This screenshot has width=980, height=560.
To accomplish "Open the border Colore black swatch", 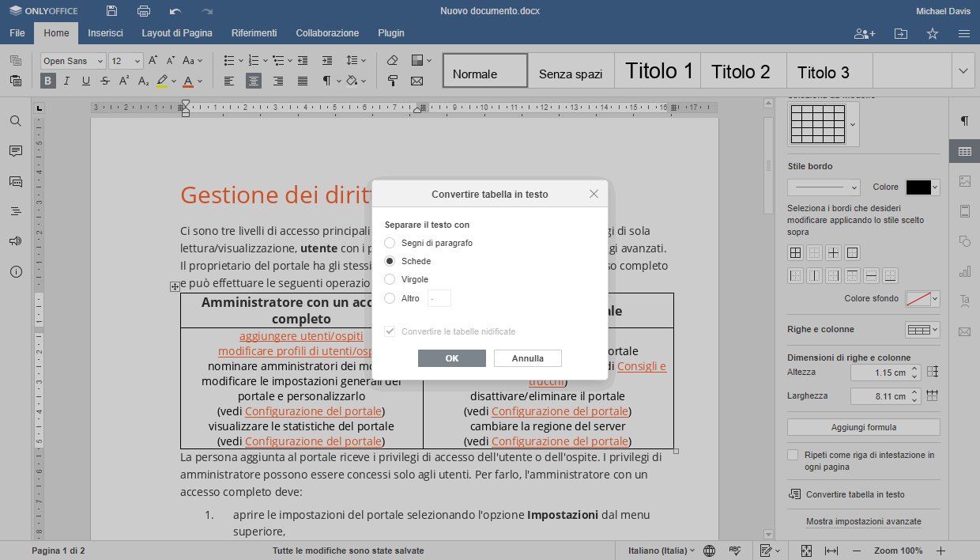I will (922, 187).
